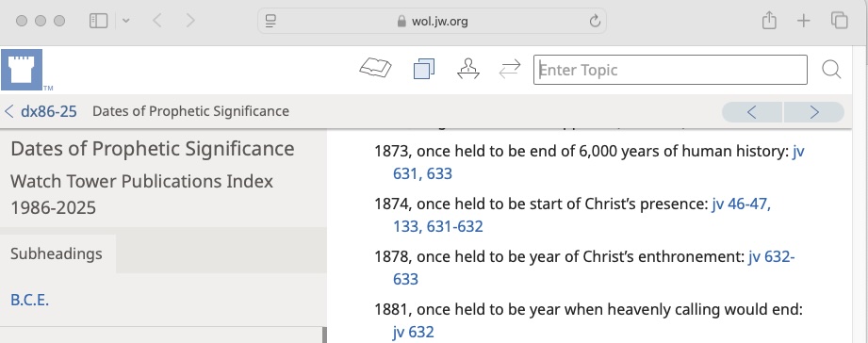868x343 pixels.
Task: Click the sidebar vertical scrollbar
Action: [324, 335]
